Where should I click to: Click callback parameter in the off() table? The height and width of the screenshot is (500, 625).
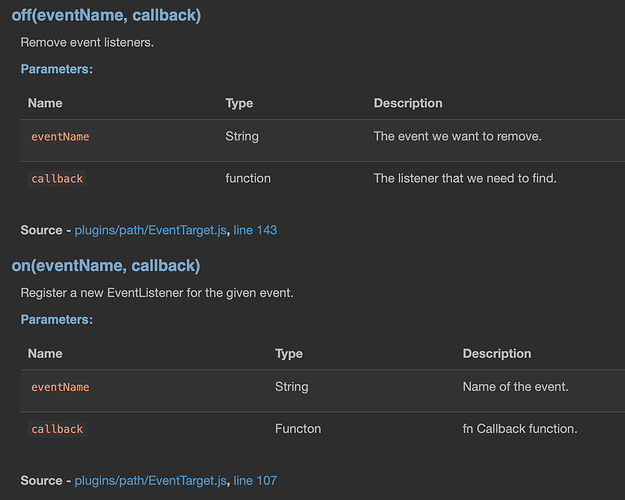tap(57, 178)
